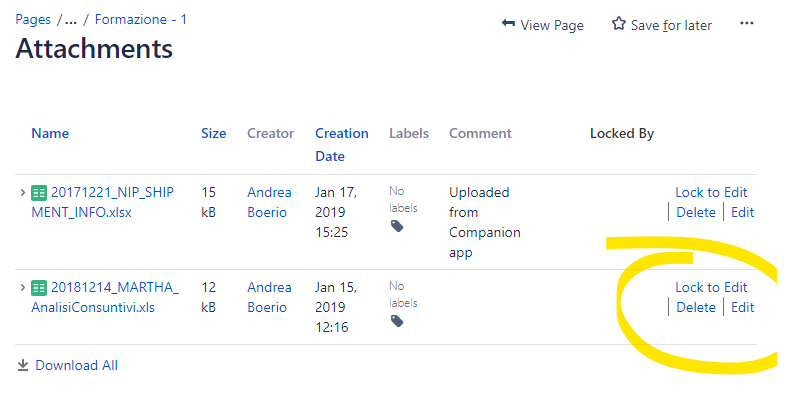
Task: Click the View Page arrow icon
Action: tap(508, 24)
